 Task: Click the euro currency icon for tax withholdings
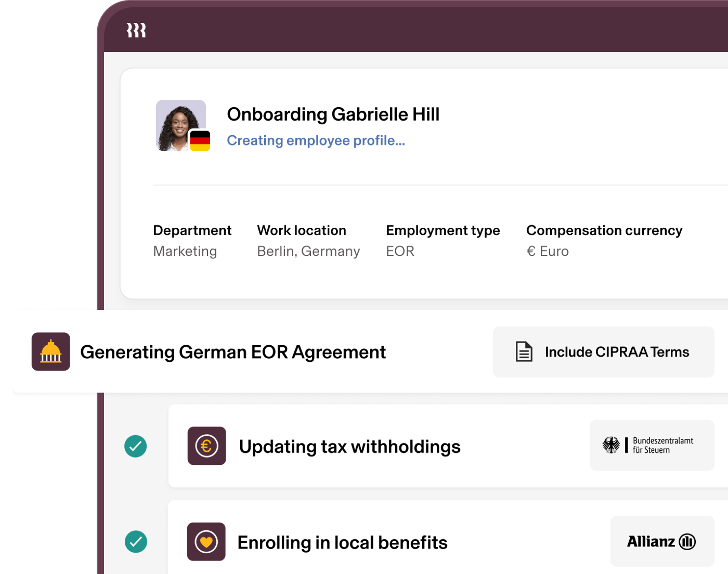[206, 446]
